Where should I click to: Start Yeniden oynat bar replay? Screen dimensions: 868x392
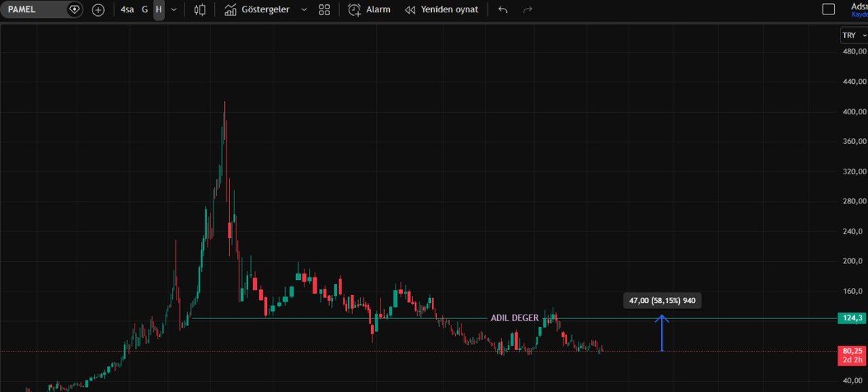441,9
